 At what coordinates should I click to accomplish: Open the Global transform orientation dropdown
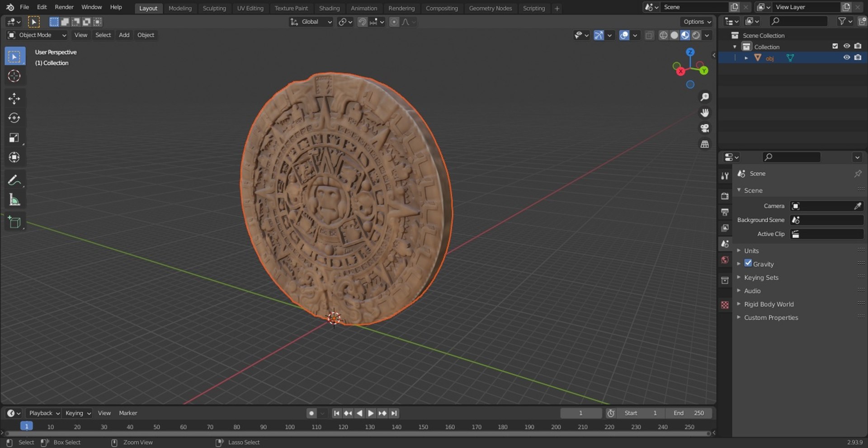point(311,22)
